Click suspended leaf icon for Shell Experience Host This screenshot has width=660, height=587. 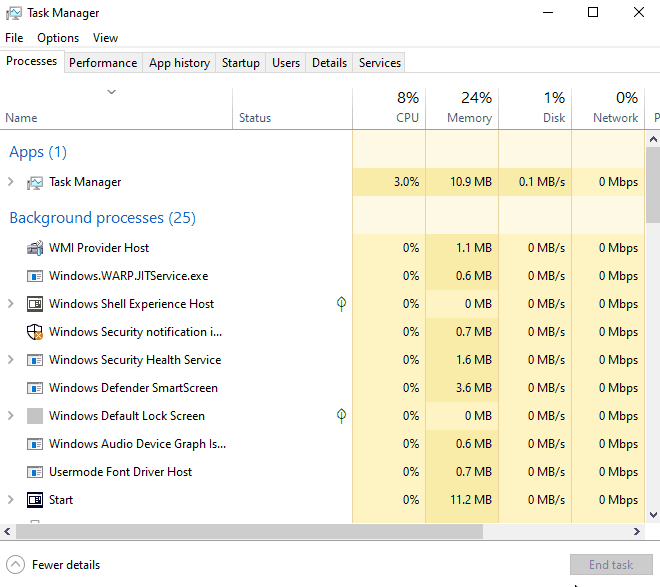[341, 304]
